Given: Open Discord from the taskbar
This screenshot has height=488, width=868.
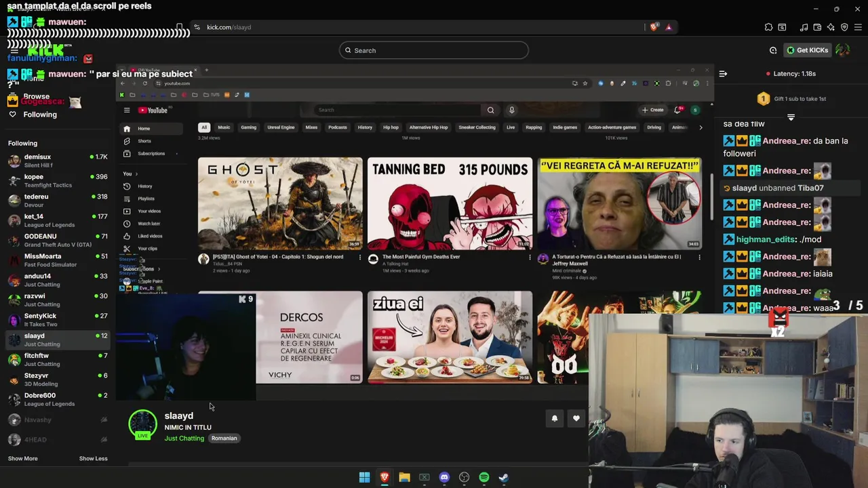Looking at the screenshot, I should pyautogui.click(x=444, y=477).
